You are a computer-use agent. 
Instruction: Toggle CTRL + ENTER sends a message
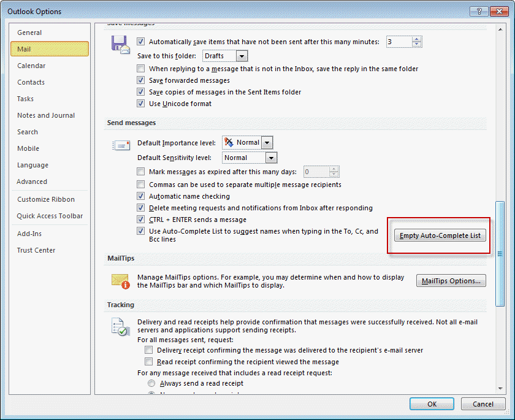tap(141, 220)
